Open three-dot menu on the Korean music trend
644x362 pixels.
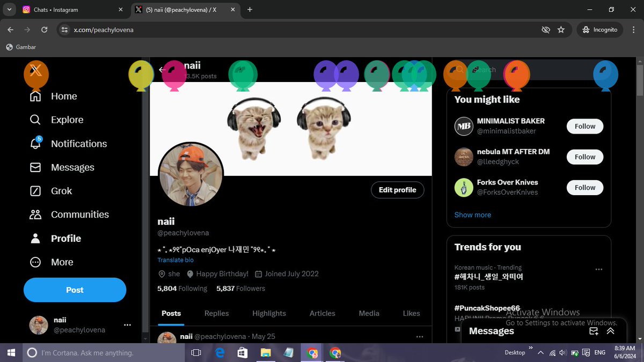599,269
